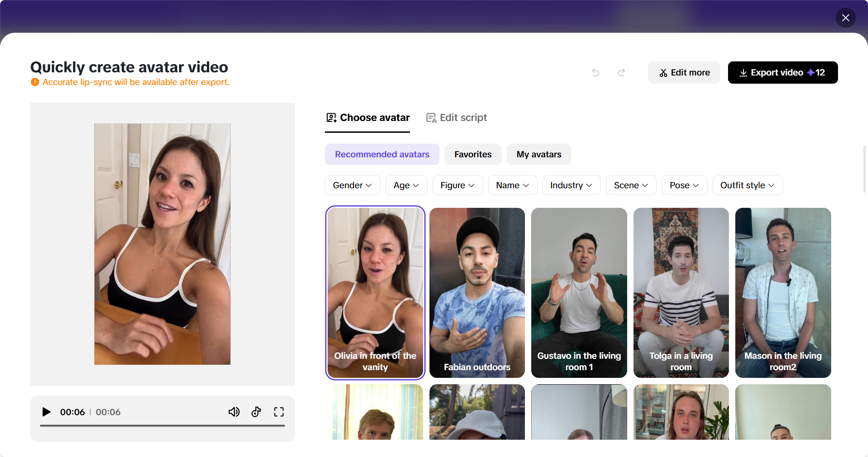Click the video progress bar
Screen dimensions: 868x457
coord(162,426)
